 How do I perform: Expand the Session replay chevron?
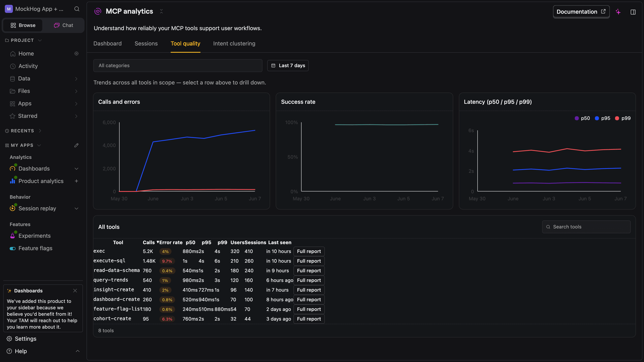tap(76, 208)
